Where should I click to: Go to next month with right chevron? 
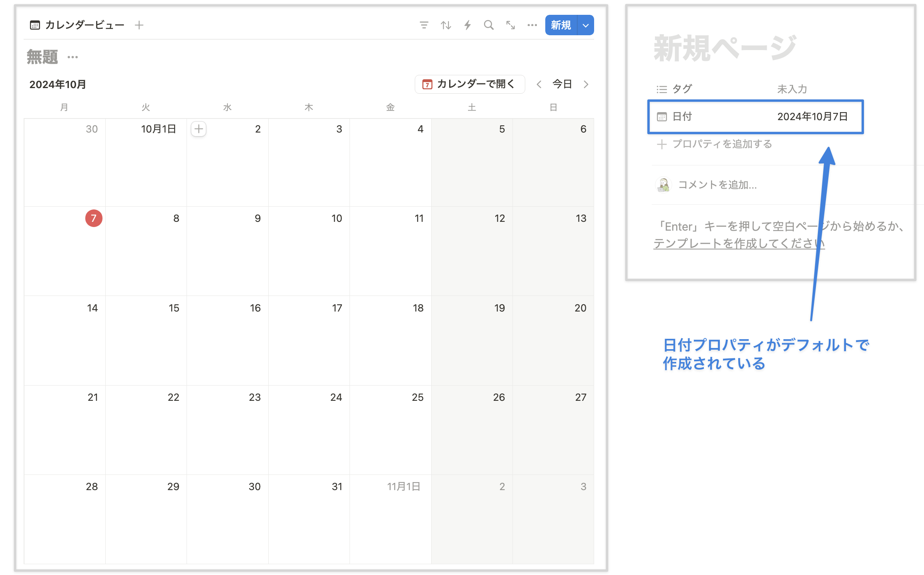pyautogui.click(x=586, y=84)
